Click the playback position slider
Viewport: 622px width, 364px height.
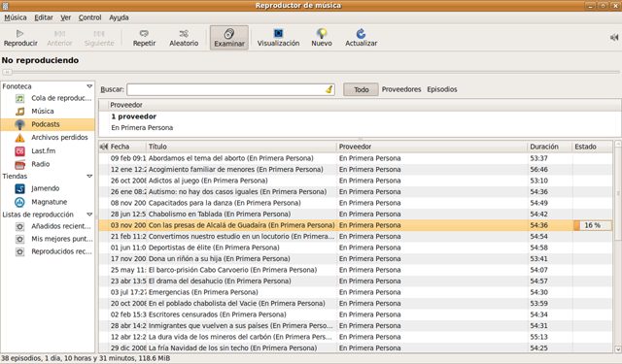(x=311, y=72)
